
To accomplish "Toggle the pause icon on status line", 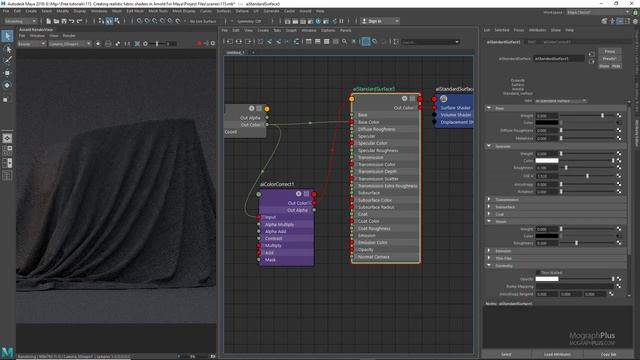I will pyautogui.click(x=341, y=21).
